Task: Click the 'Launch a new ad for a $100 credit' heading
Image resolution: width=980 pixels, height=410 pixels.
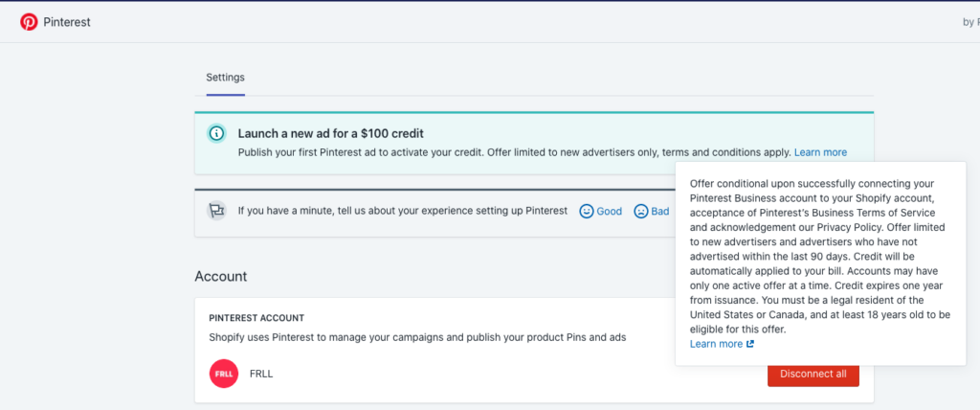Action: coord(330,133)
